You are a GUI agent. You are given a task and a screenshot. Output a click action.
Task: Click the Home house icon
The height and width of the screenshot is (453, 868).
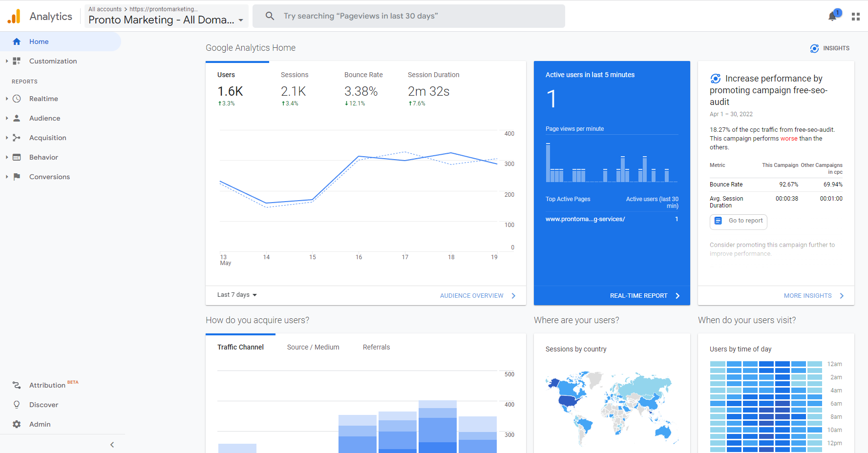point(17,41)
